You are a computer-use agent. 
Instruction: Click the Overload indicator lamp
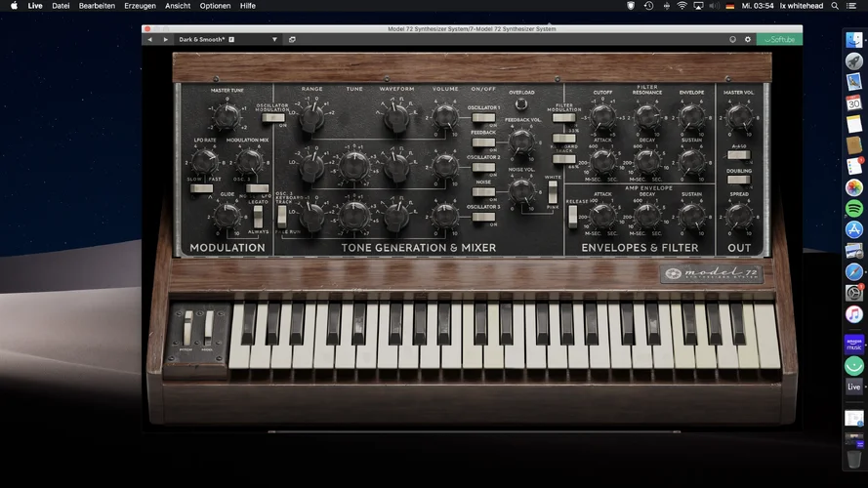[521, 104]
